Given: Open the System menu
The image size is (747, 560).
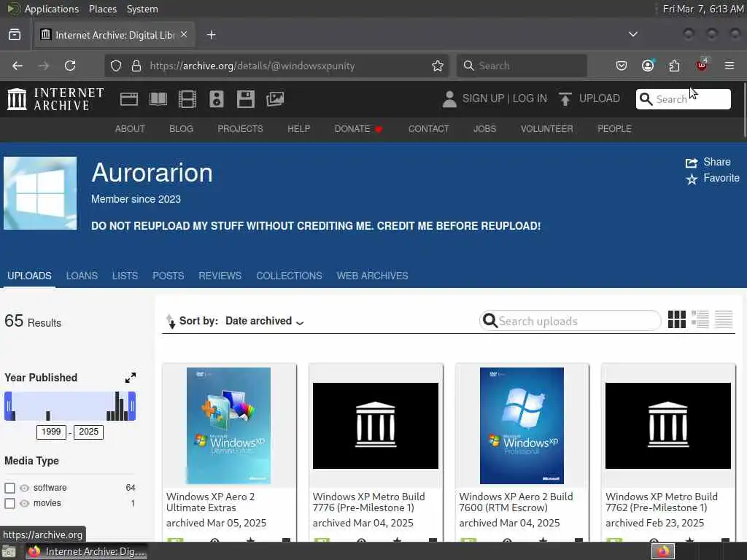Looking at the screenshot, I should pyautogui.click(x=142, y=9).
